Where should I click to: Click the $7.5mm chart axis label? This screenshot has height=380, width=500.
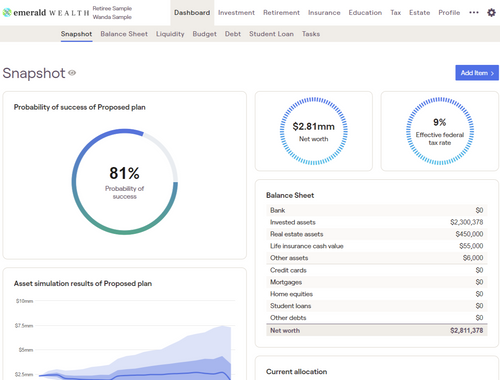(24, 326)
